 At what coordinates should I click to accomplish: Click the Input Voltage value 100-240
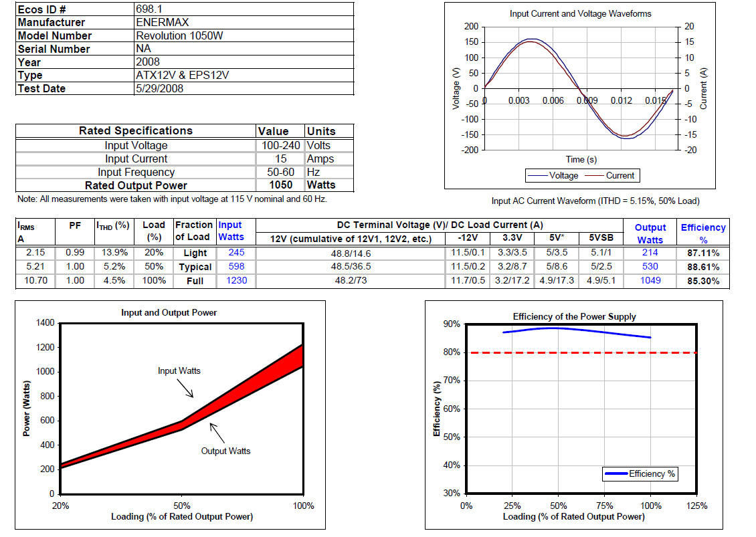click(281, 145)
